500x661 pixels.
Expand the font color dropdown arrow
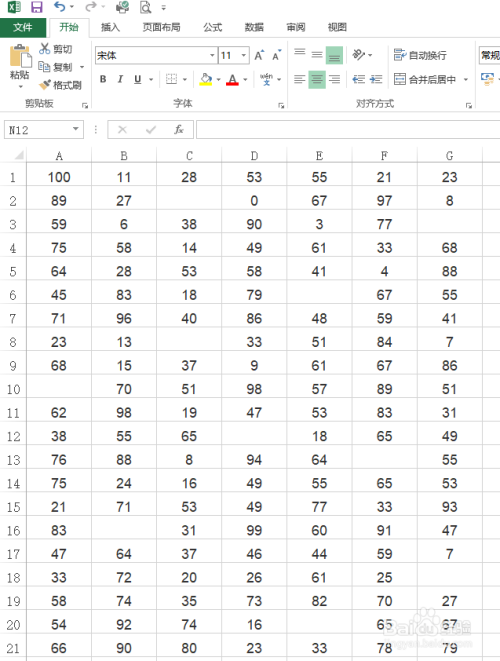click(x=245, y=79)
